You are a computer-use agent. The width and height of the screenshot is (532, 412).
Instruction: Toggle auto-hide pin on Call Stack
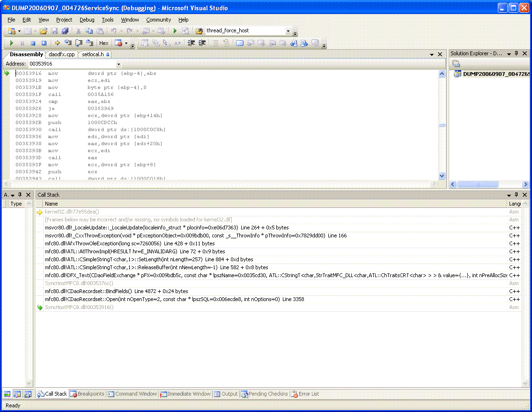[517, 195]
